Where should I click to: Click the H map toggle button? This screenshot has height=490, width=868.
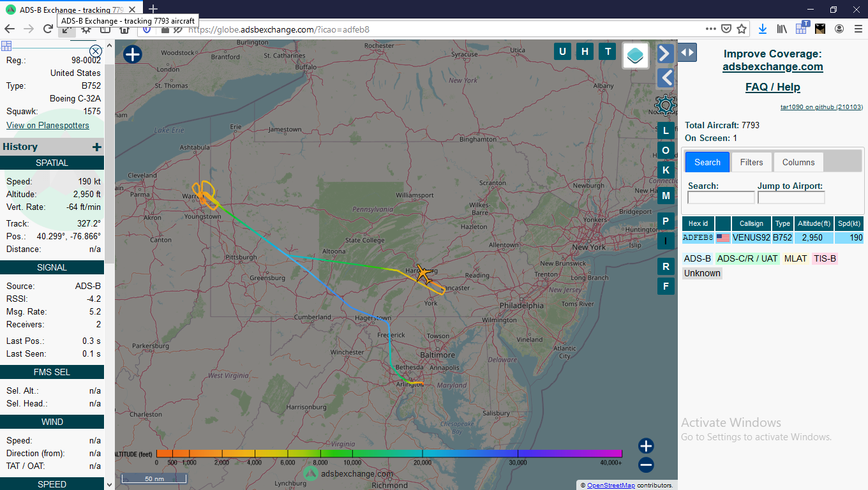(585, 52)
